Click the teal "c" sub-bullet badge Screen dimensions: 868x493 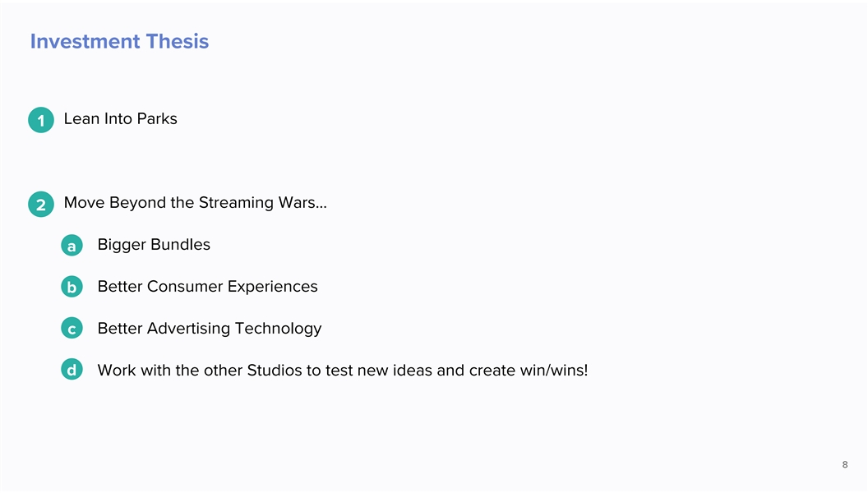[72, 329]
